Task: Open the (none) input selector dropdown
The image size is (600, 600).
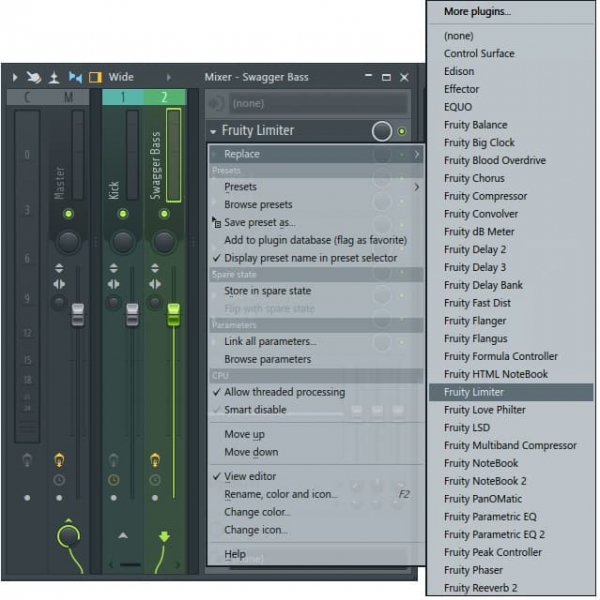Action: [318, 104]
